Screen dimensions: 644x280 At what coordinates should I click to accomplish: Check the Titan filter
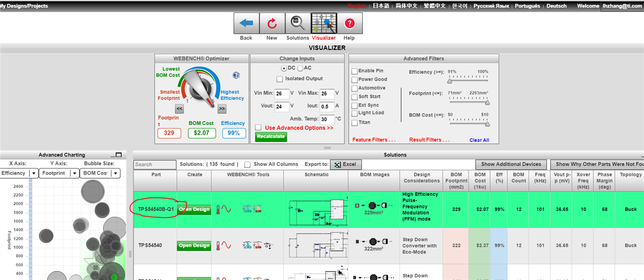coord(354,122)
